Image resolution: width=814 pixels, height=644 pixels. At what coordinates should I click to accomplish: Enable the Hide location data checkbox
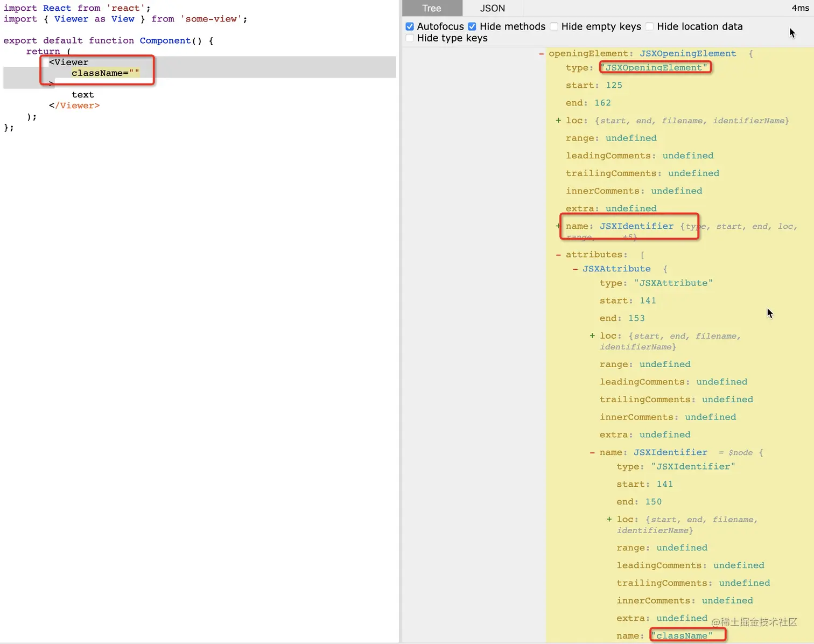pyautogui.click(x=649, y=26)
